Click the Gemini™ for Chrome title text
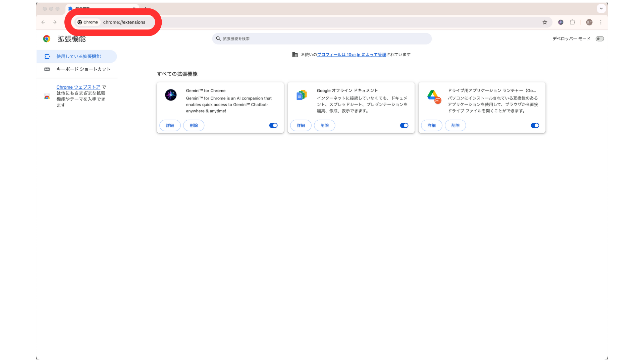 [206, 90]
